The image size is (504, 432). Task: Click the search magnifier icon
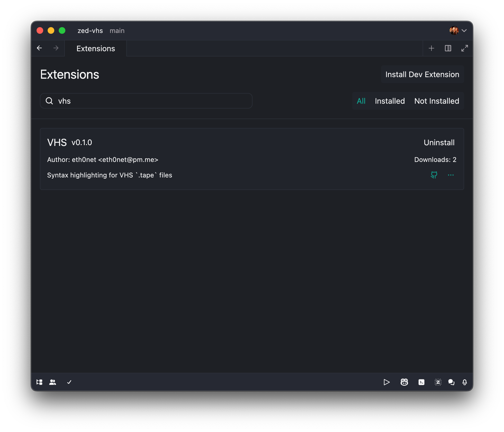coord(49,101)
